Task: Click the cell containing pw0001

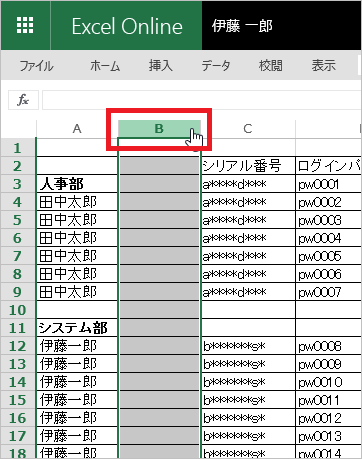Action: tap(329, 184)
